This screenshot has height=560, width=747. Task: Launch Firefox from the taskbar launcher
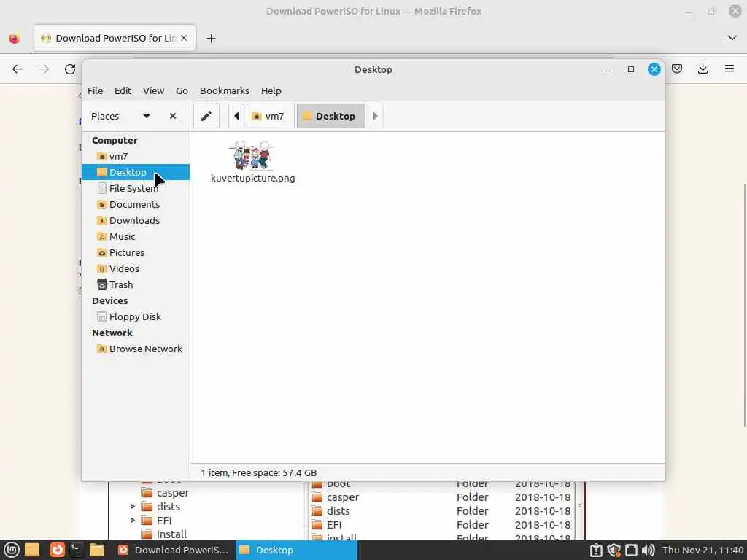tap(57, 550)
